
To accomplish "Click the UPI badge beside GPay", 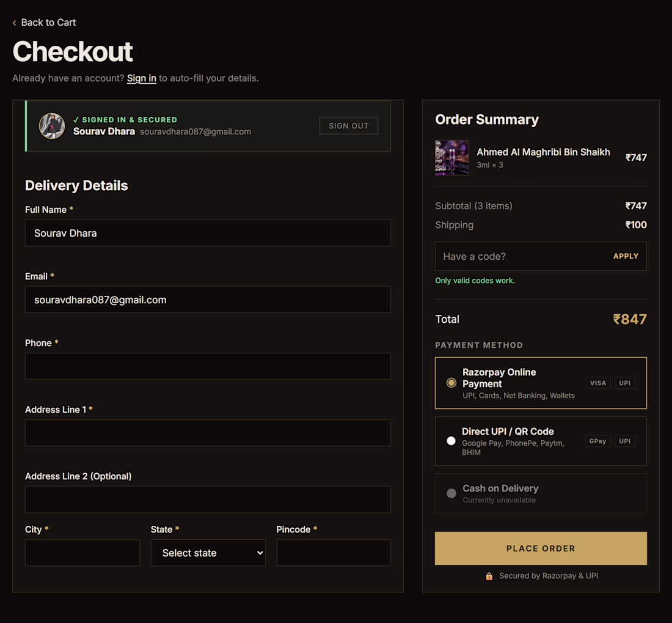I will (x=624, y=441).
